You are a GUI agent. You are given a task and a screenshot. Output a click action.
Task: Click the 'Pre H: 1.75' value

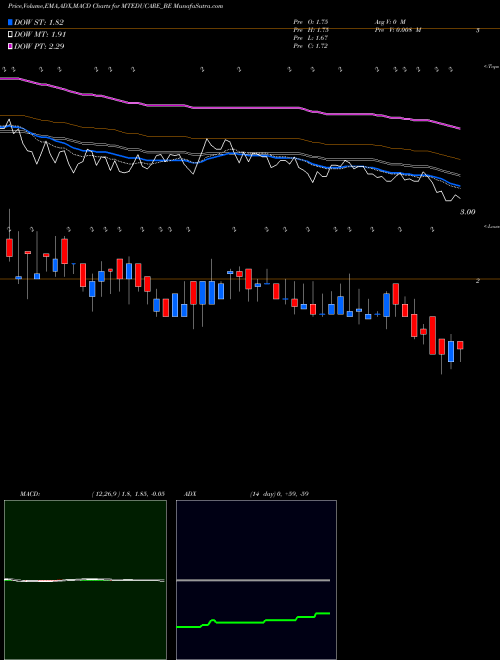(311, 29)
